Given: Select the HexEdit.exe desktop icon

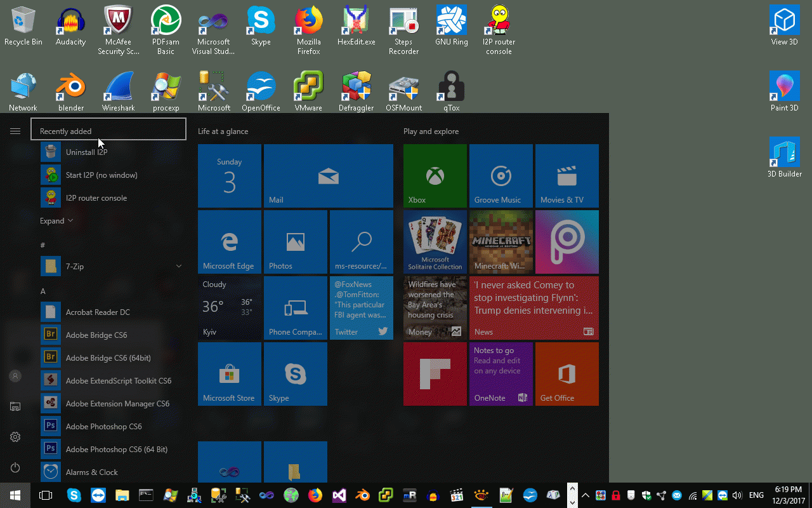Looking at the screenshot, I should pos(356,26).
